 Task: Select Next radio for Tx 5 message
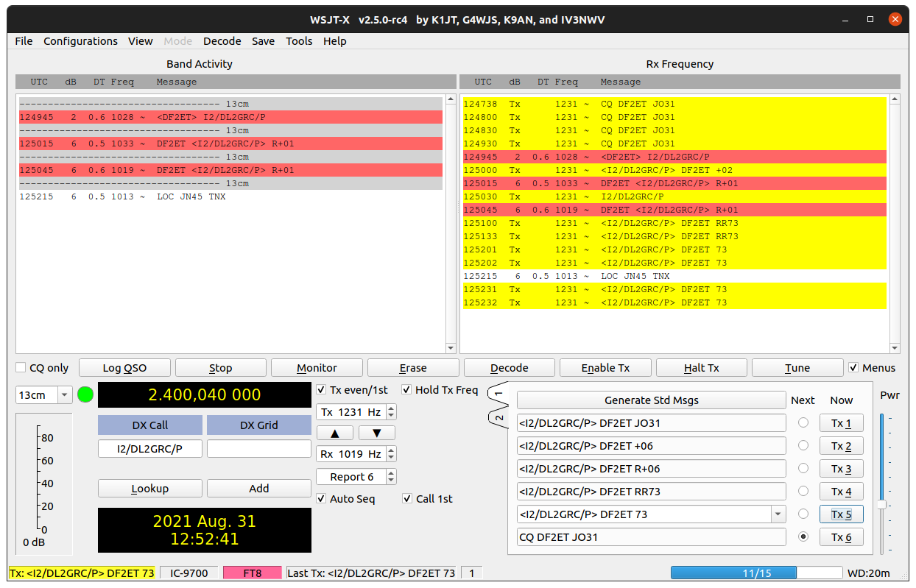(803, 514)
